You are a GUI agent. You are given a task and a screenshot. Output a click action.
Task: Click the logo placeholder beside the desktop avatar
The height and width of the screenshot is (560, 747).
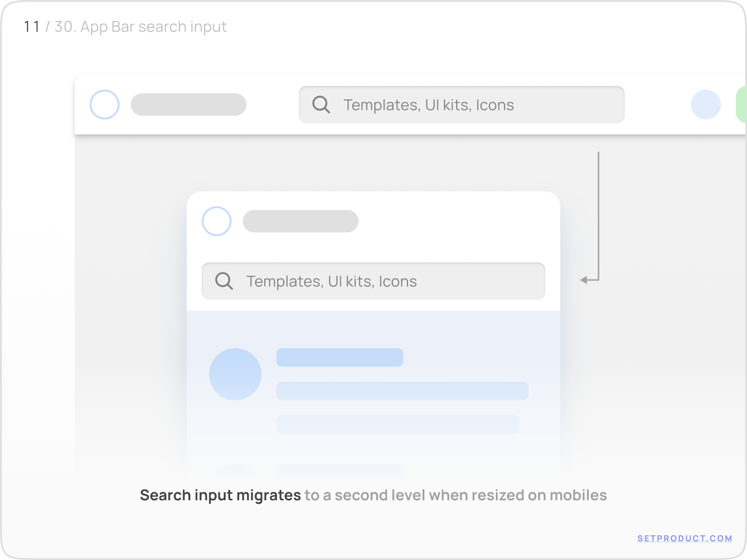189,104
